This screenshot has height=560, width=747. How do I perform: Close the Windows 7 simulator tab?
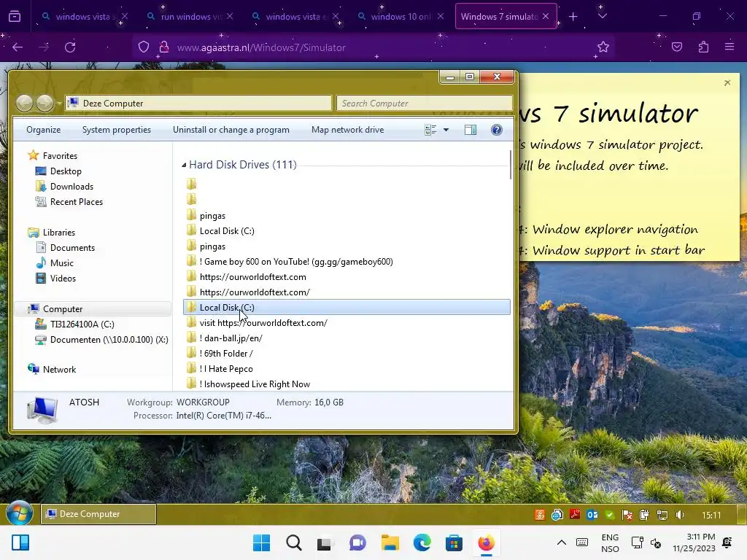pos(546,17)
